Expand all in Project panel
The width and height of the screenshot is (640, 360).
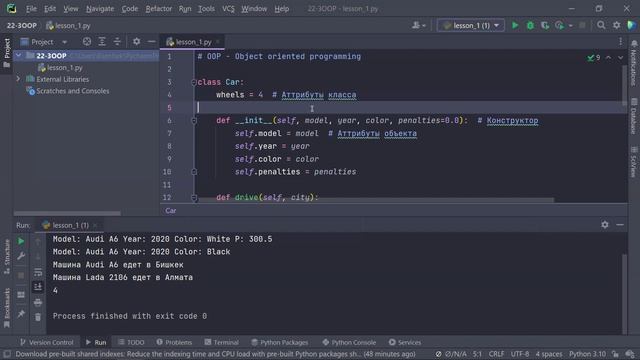102,42
